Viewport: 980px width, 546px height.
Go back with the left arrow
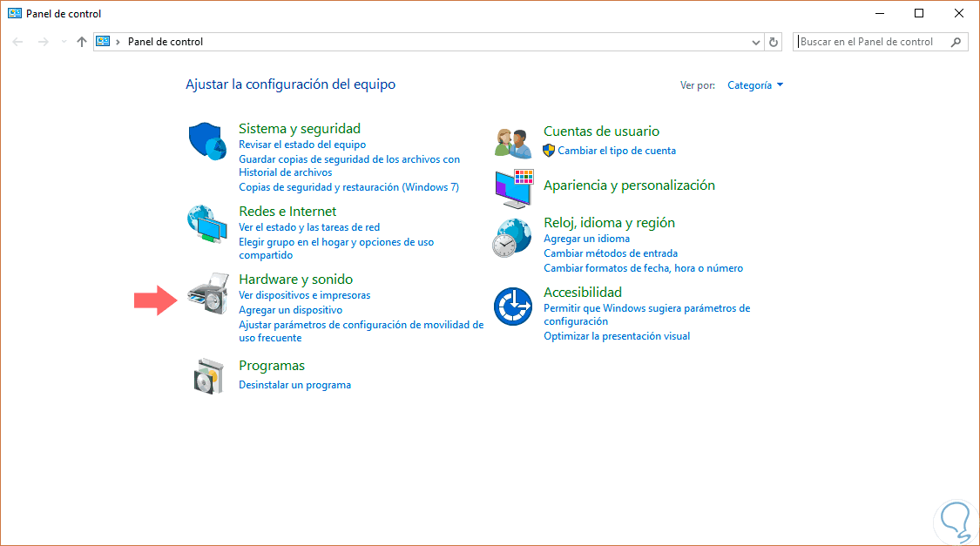(x=17, y=42)
